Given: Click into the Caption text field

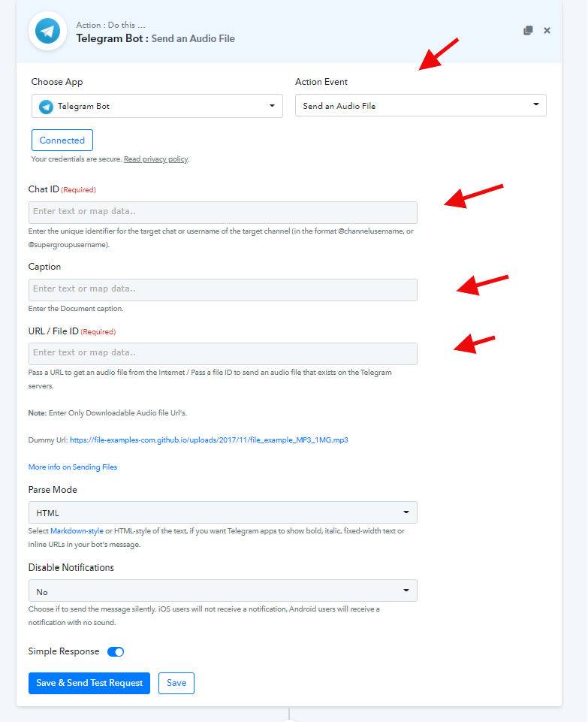Looking at the screenshot, I should (x=223, y=290).
